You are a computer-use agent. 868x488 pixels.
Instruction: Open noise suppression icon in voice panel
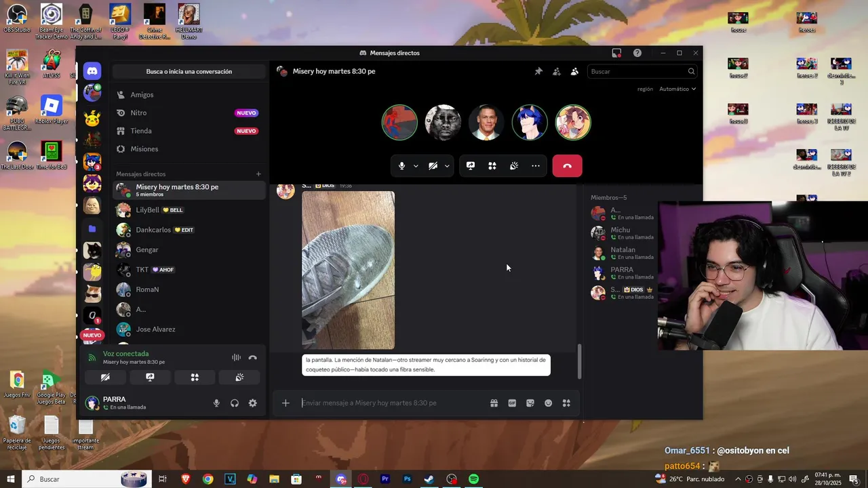coord(236,357)
